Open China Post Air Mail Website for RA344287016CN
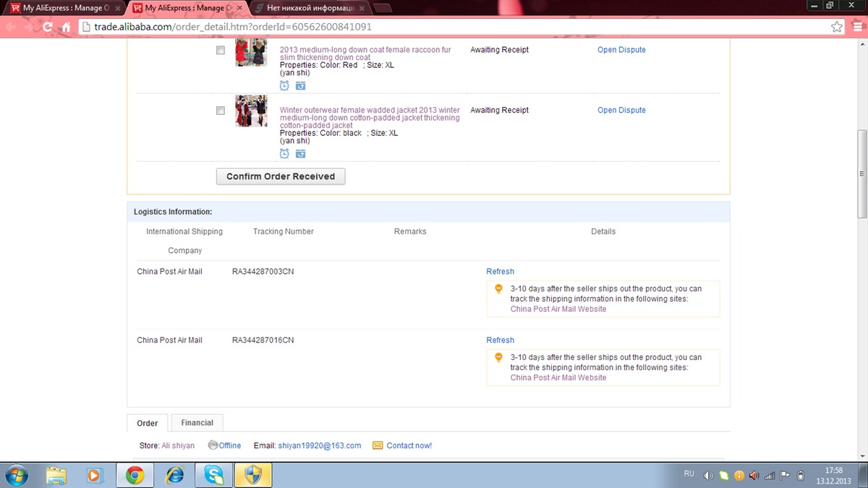Image resolution: width=868 pixels, height=488 pixels. pos(558,377)
